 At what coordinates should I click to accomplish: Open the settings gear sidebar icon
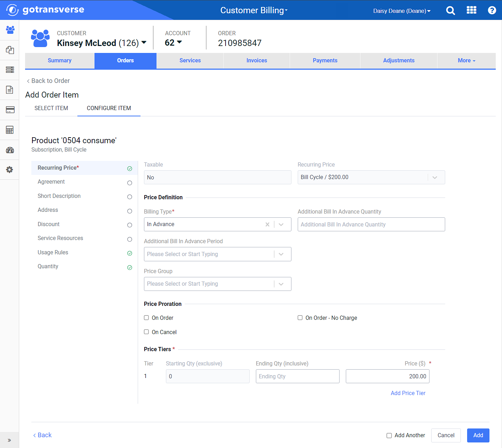[10, 170]
